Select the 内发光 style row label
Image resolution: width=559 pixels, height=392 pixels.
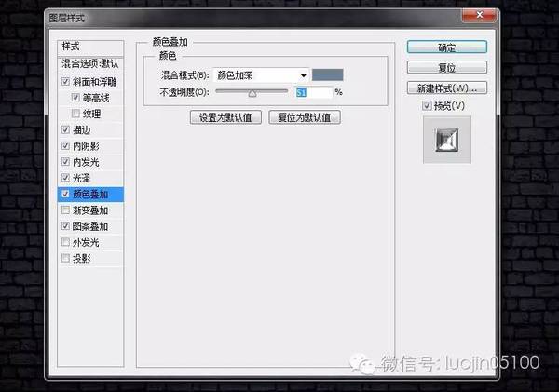point(86,162)
